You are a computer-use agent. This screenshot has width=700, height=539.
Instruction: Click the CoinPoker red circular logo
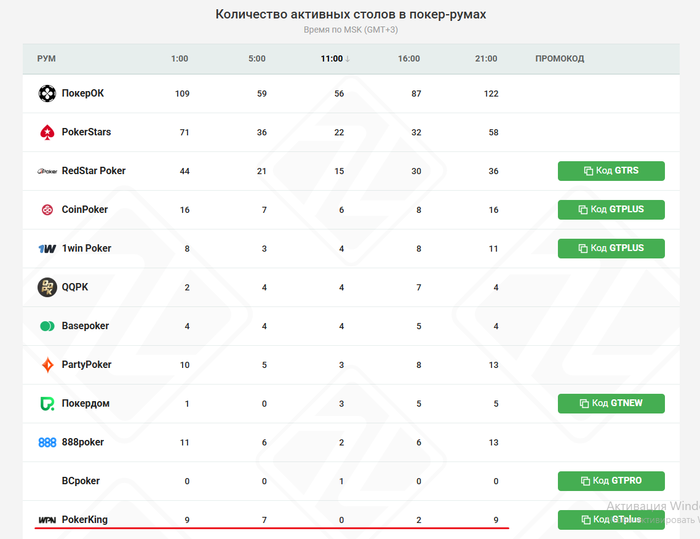47,210
